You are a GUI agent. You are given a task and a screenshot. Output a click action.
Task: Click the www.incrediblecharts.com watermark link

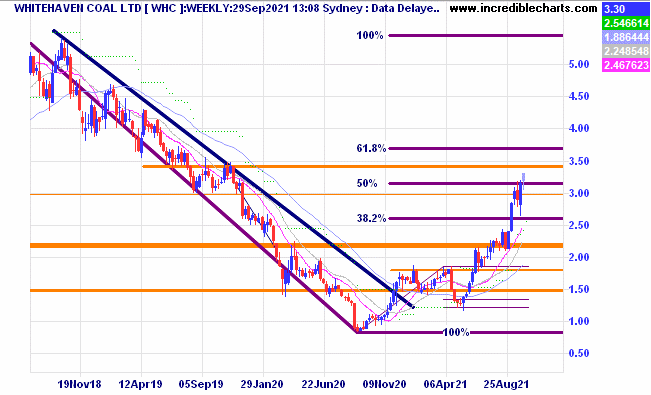click(x=523, y=8)
